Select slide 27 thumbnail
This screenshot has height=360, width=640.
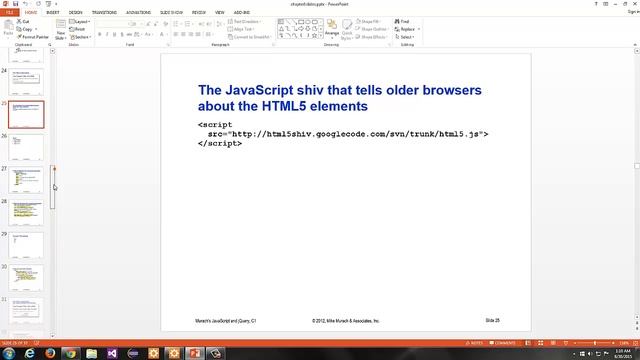click(26, 180)
